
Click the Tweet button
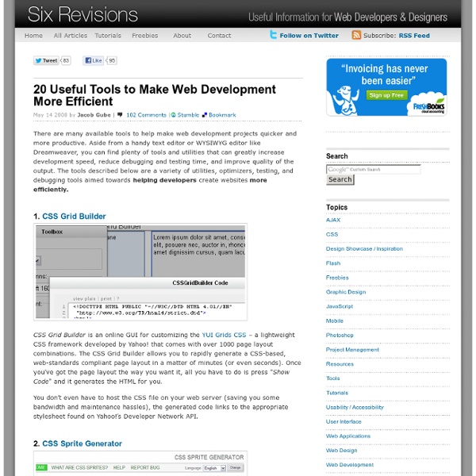tap(46, 61)
